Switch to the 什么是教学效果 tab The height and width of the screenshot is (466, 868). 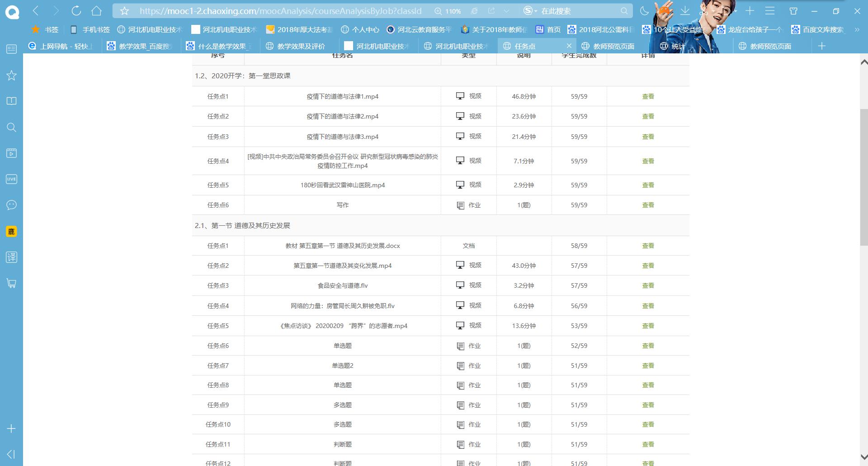tap(219, 46)
